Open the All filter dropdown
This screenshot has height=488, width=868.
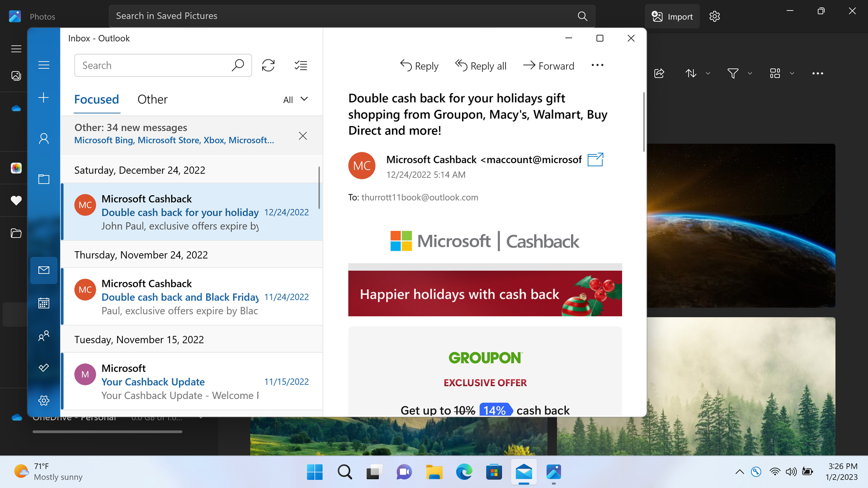tap(295, 99)
